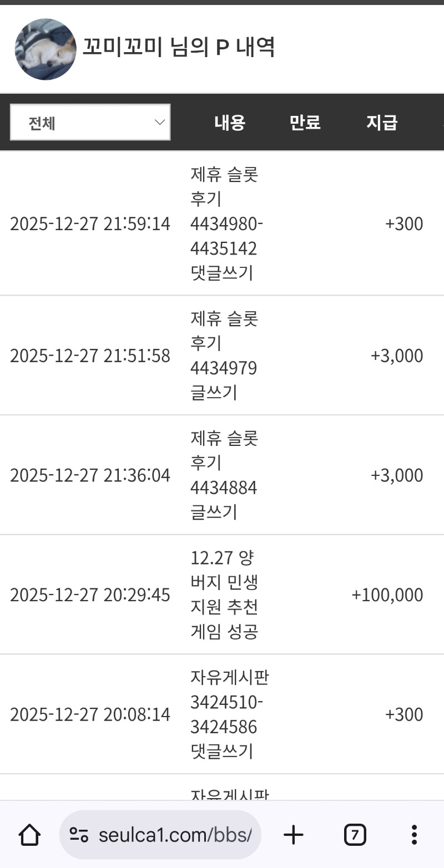The height and width of the screenshot is (868, 444).
Task: Tap the 2025-12-27 20:29:45 timestamp
Action: 90,595
